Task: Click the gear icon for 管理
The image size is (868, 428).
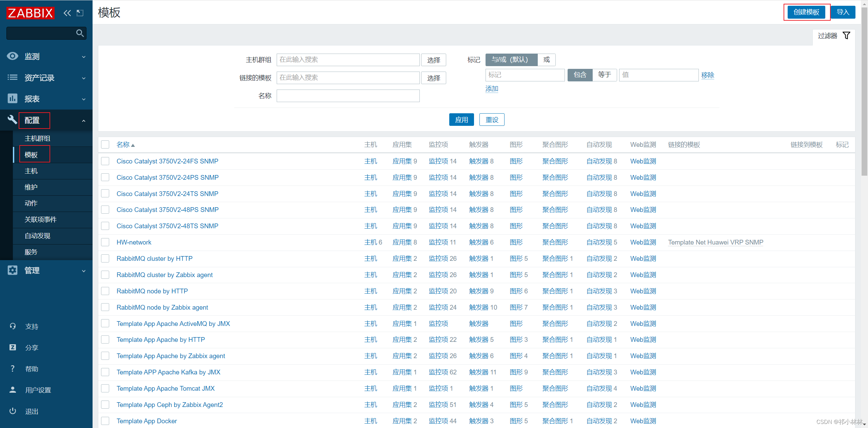Action: [x=13, y=270]
